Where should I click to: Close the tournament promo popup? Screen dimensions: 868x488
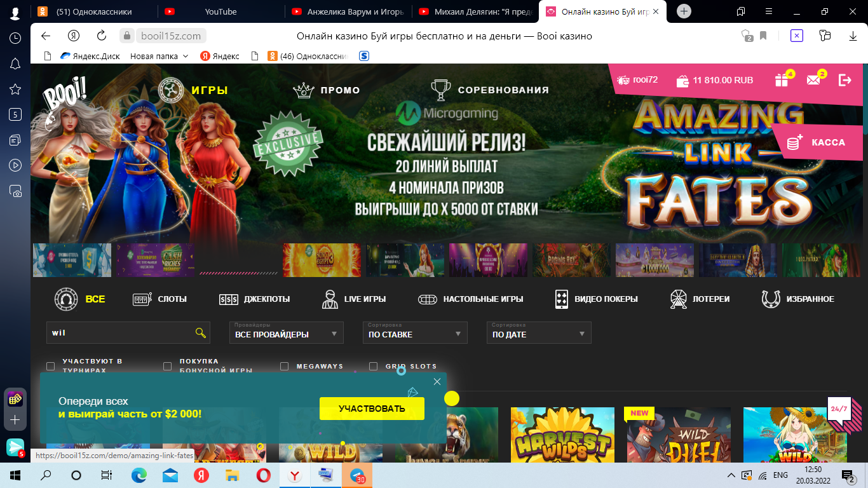[437, 381]
